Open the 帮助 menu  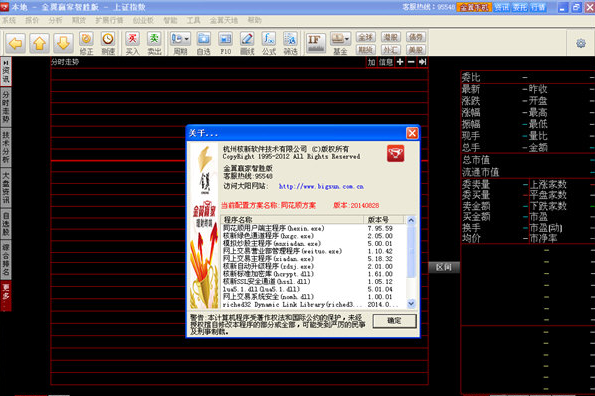(x=255, y=20)
